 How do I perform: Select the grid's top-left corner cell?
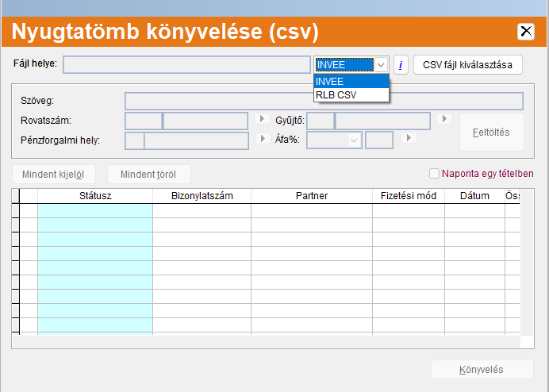[16, 196]
